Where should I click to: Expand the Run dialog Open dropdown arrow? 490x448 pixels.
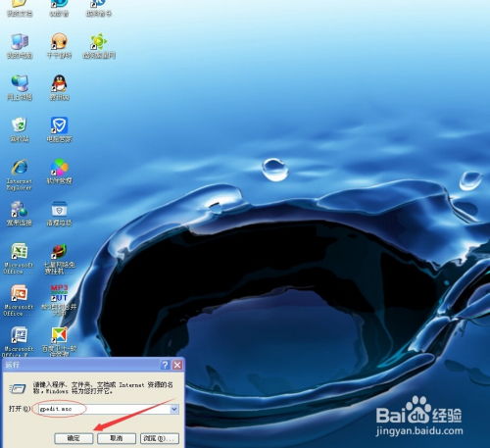pos(174,409)
